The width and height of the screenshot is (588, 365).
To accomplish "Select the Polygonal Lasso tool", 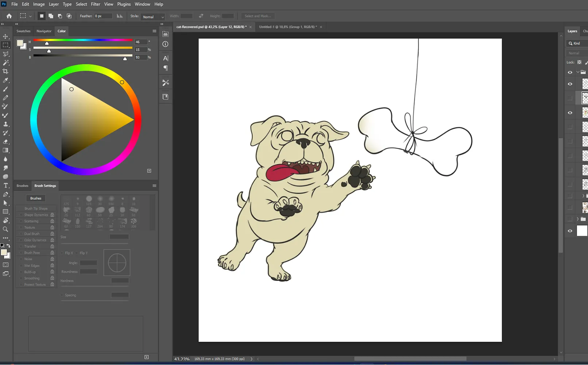I will (5, 54).
